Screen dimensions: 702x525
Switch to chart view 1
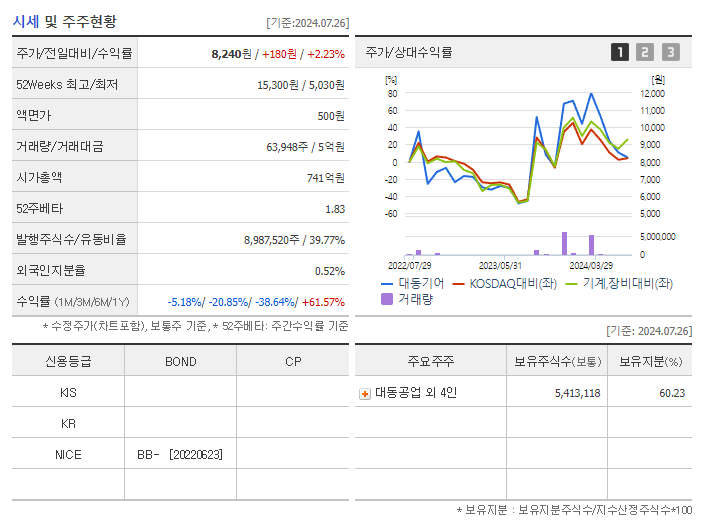tap(620, 52)
